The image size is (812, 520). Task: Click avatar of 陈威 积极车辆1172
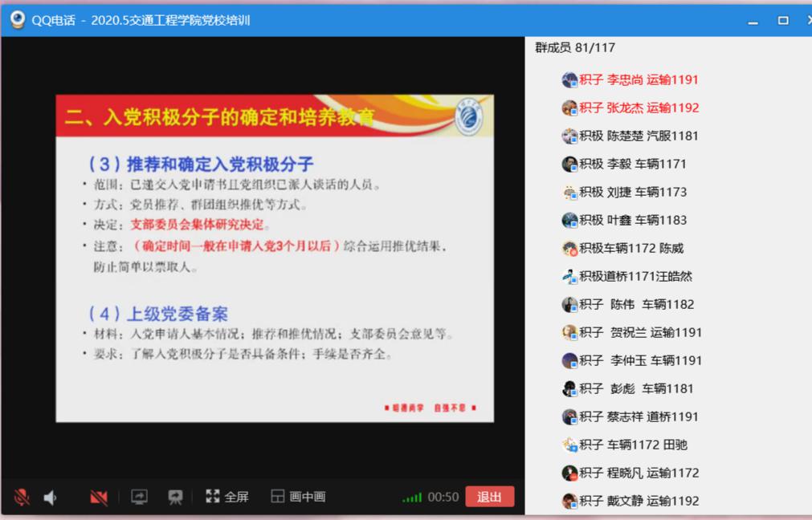coord(569,248)
